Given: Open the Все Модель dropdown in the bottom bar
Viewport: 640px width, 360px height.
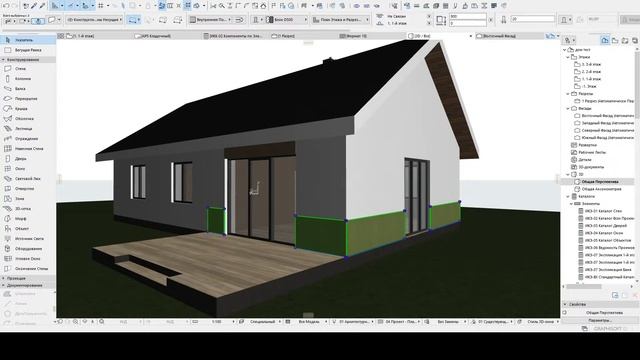Looking at the screenshot, I should (x=308, y=322).
